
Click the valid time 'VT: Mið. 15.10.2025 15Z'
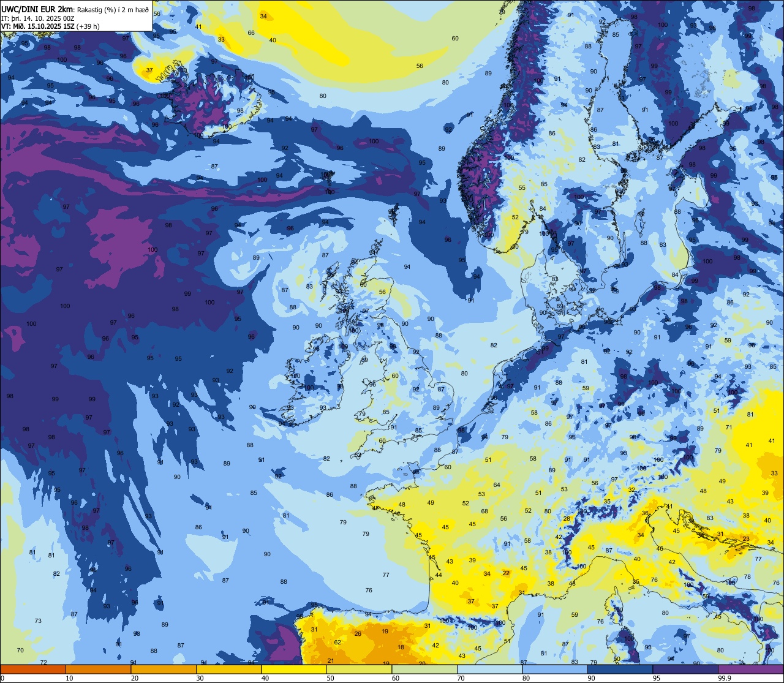38,26
